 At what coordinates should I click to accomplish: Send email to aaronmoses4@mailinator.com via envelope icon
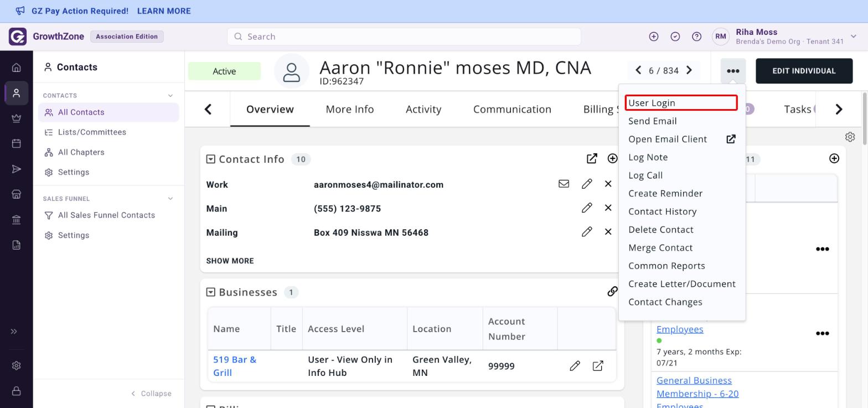564,184
